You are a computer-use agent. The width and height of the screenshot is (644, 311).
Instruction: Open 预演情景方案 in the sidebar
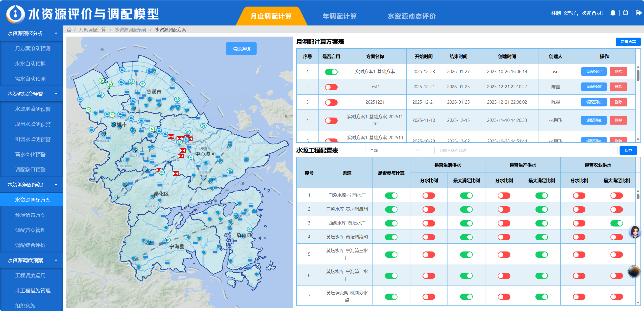point(30,215)
